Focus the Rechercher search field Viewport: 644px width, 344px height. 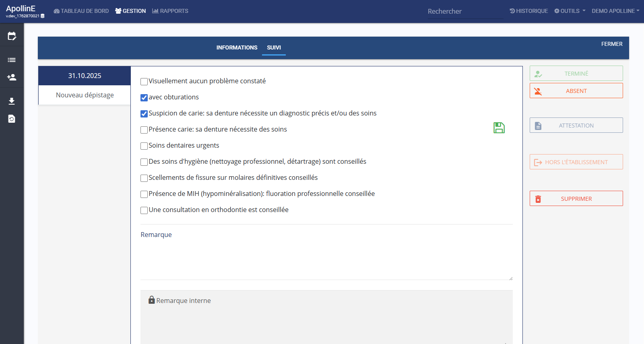click(x=465, y=11)
